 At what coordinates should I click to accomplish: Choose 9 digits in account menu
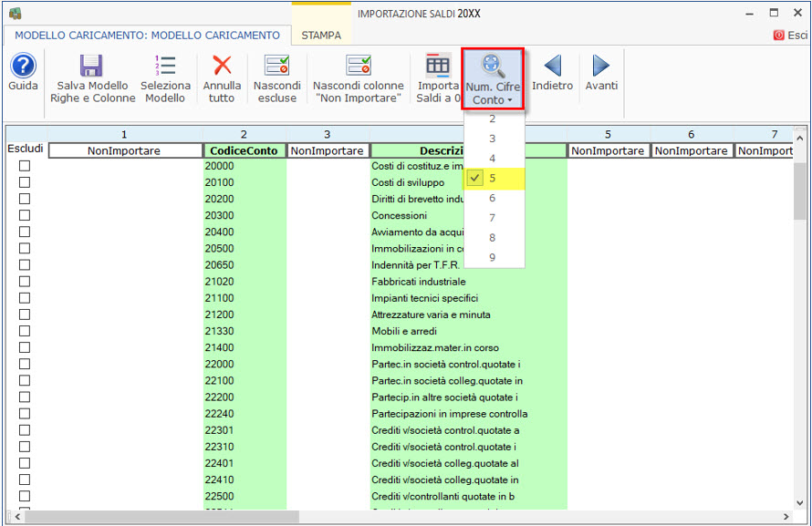(x=494, y=258)
